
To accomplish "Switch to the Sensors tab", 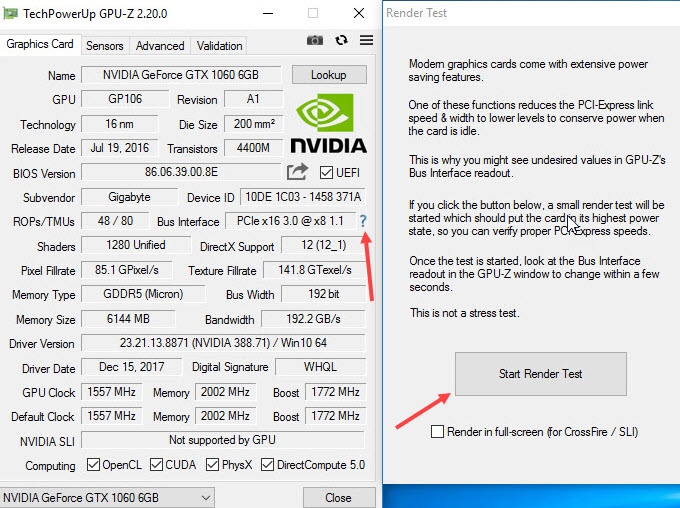I will 105,46.
